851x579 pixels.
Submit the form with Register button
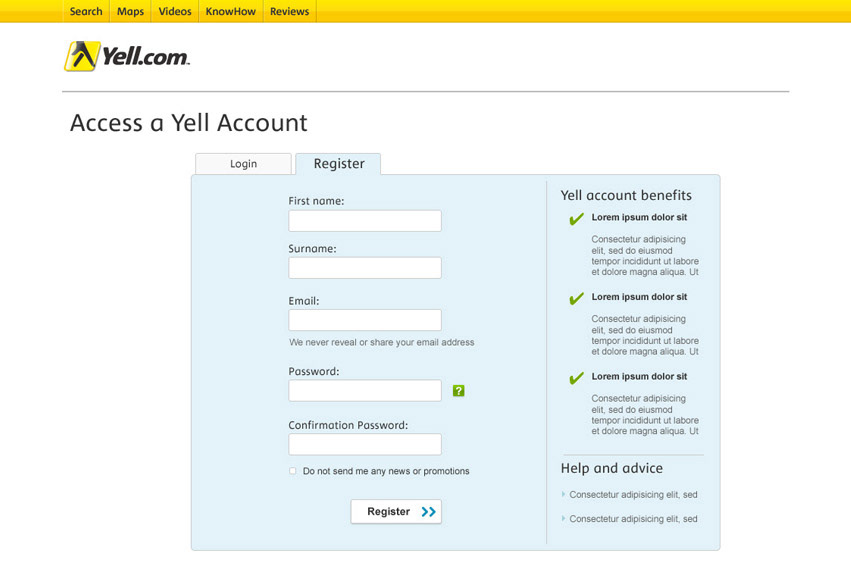coord(396,512)
